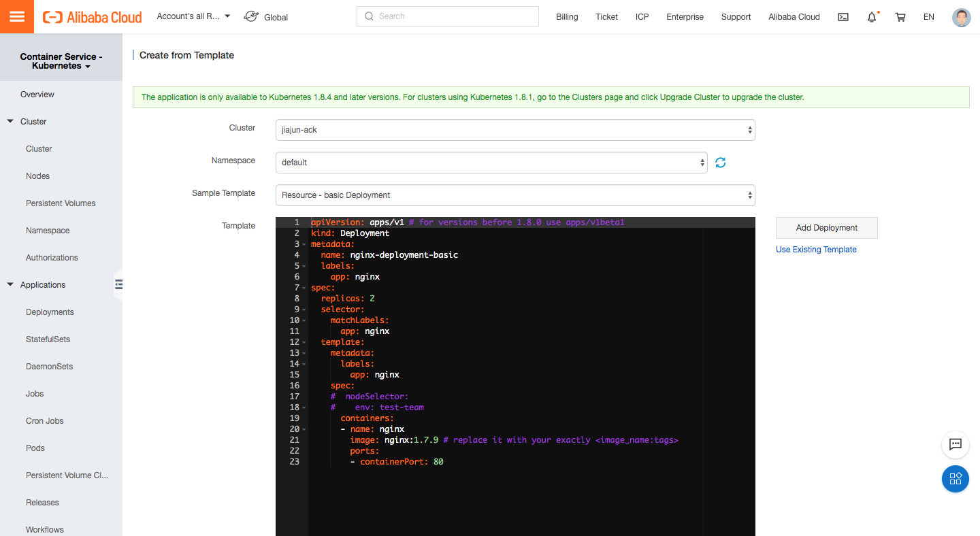Screen dimensions: 980x536
Task: Go to Overview in the sidebar
Action: click(x=37, y=95)
